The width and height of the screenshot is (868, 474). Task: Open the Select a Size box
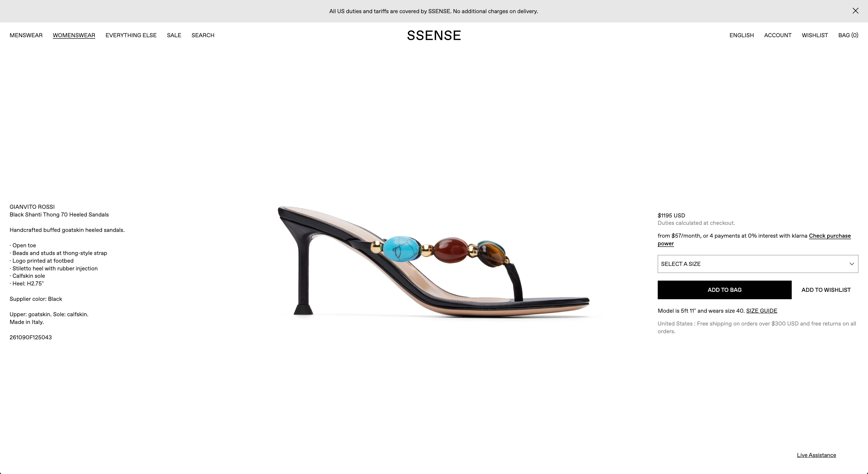757,264
